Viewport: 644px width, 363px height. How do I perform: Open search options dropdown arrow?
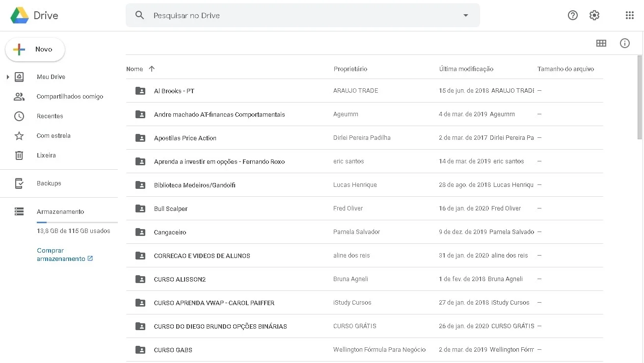[466, 15]
